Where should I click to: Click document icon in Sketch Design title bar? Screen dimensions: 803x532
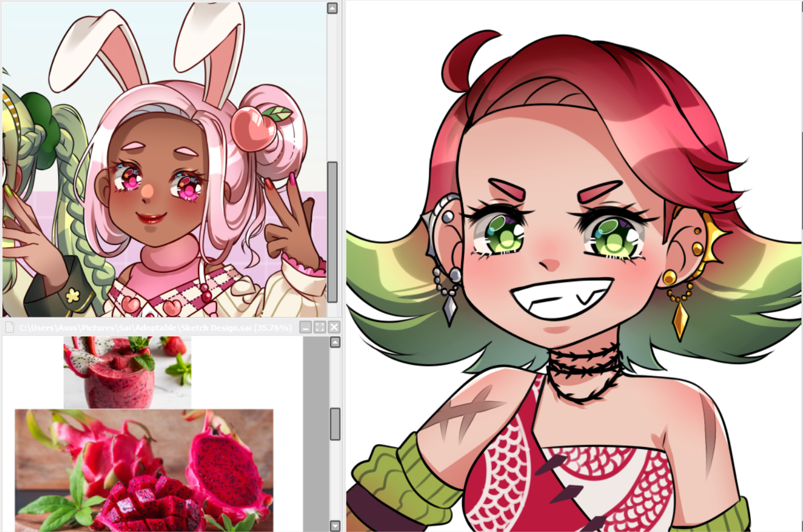tap(9, 327)
